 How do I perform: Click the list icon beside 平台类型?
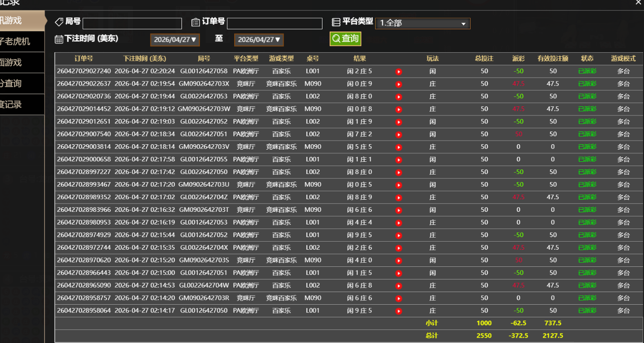336,22
